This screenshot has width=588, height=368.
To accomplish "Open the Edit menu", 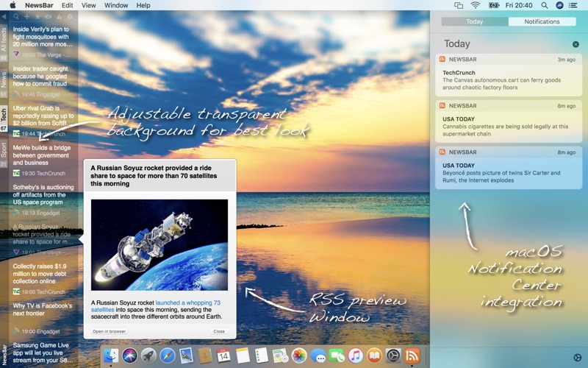I will 68,5.
